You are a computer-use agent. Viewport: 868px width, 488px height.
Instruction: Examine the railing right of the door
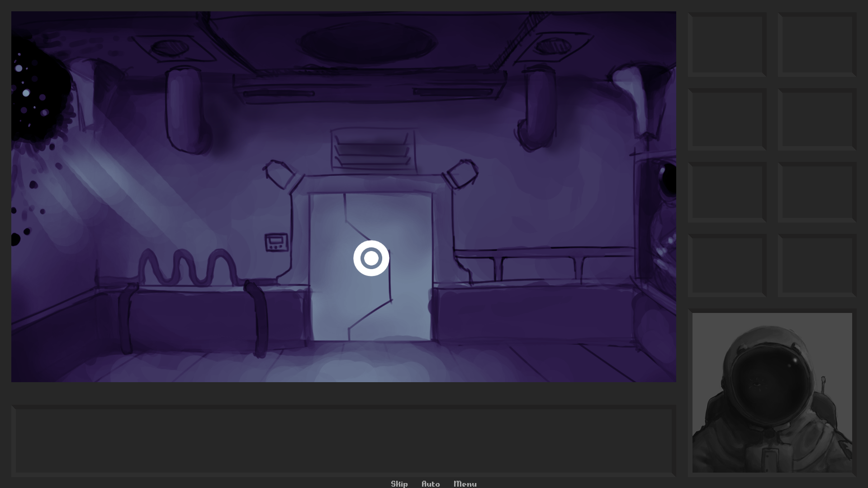coord(543,262)
